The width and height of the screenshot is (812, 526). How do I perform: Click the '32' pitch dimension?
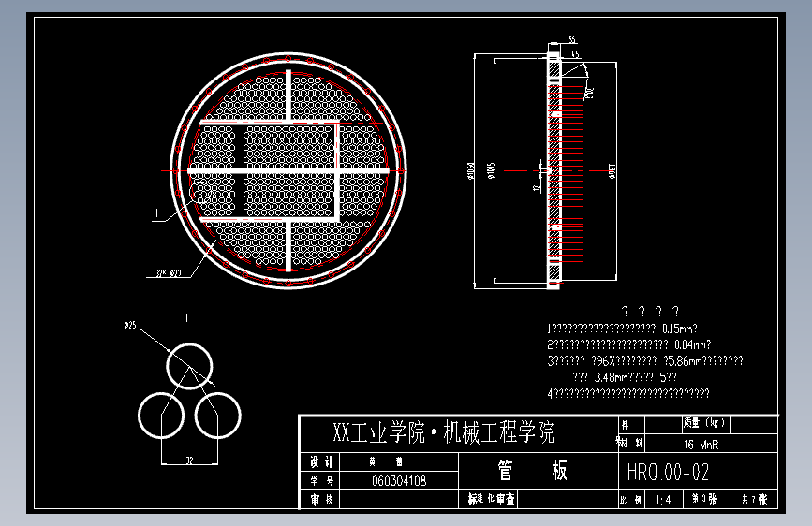(x=189, y=460)
